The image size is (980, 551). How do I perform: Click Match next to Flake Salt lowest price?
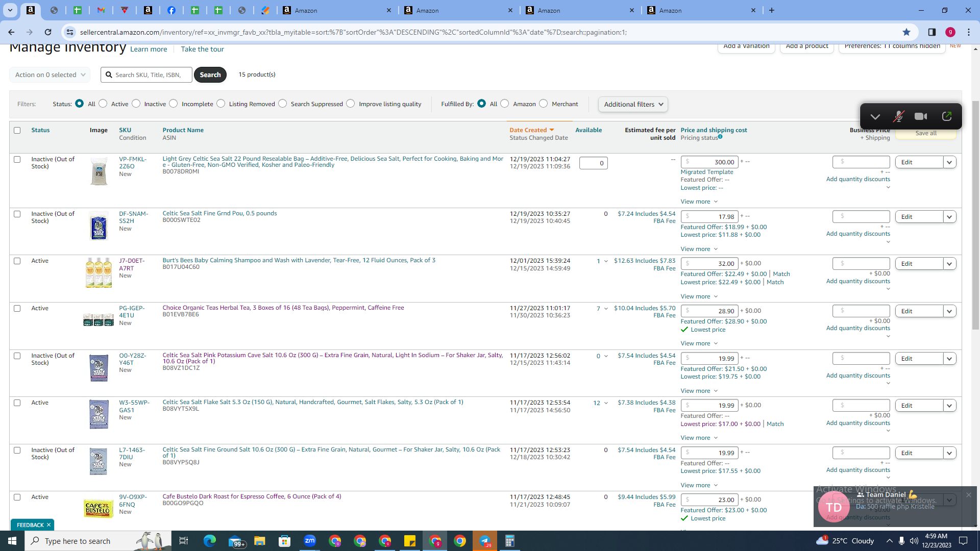click(775, 424)
